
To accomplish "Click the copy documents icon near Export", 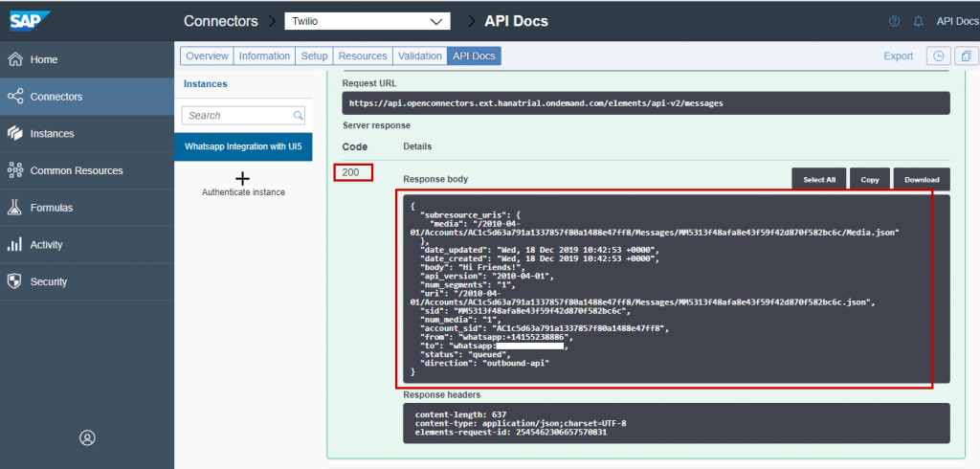I will click(967, 56).
